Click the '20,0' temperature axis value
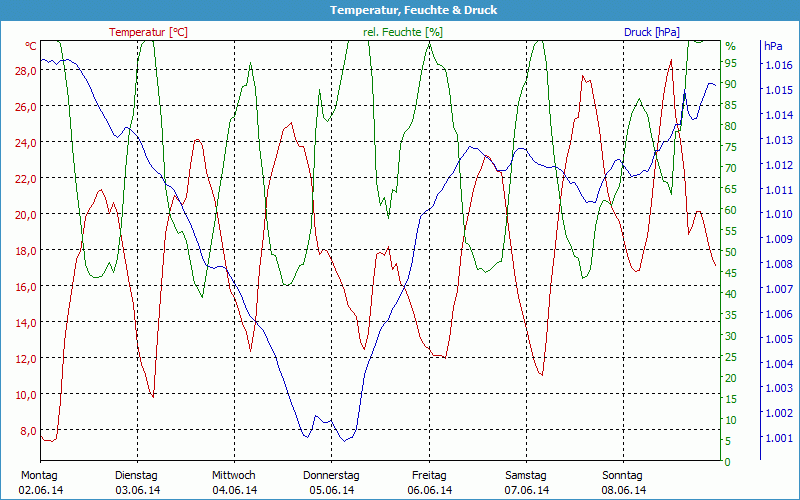 (x=26, y=215)
